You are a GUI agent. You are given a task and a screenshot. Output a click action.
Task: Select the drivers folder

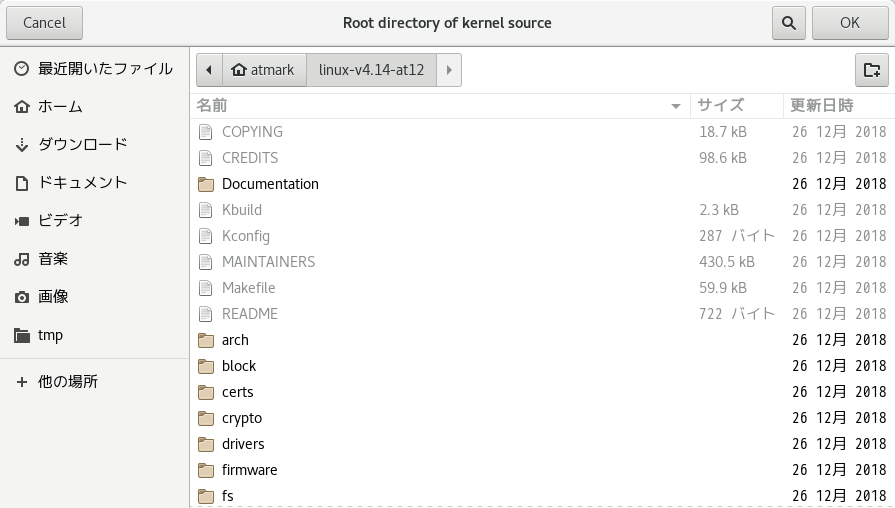243,444
